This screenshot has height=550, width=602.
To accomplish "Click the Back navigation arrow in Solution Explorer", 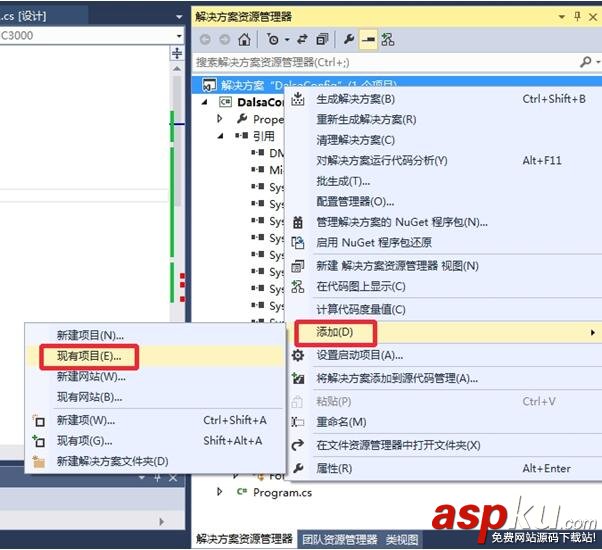I will 205,40.
